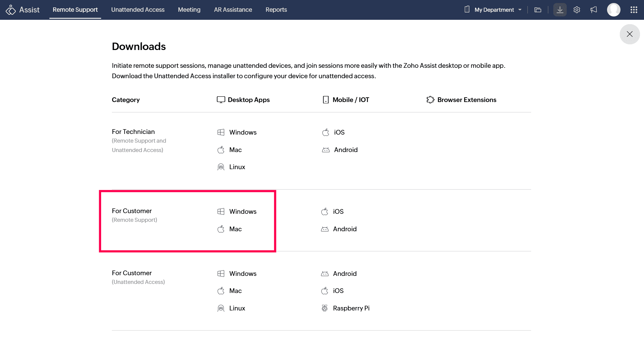644x345 pixels.
Task: Download the Raspberry Pi unattended access installer
Action: click(x=351, y=308)
